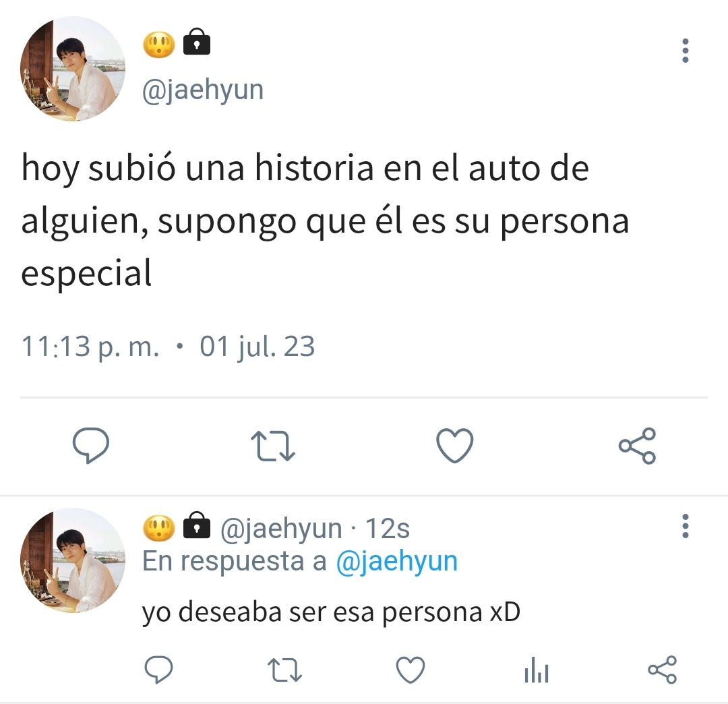Like the main tweet about the historia
This screenshot has height=704, width=728.
click(x=455, y=446)
